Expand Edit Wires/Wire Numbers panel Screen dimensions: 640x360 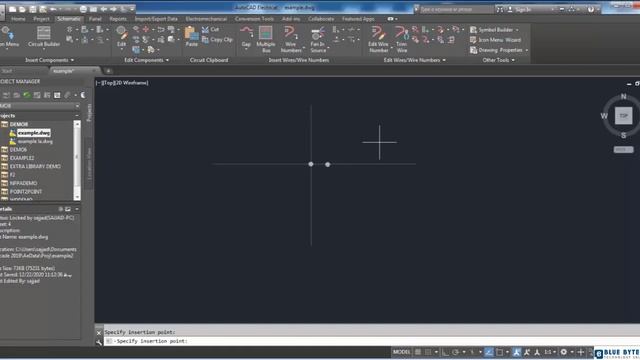pyautogui.click(x=415, y=60)
